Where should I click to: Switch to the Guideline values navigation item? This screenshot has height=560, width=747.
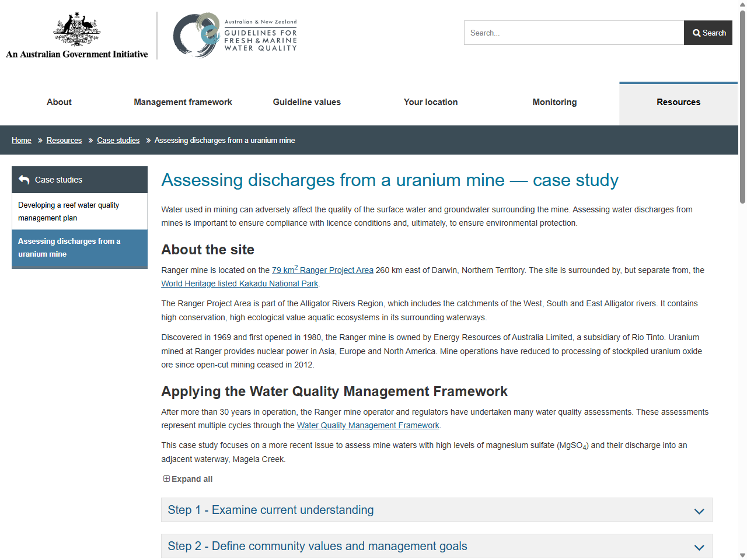click(x=306, y=102)
